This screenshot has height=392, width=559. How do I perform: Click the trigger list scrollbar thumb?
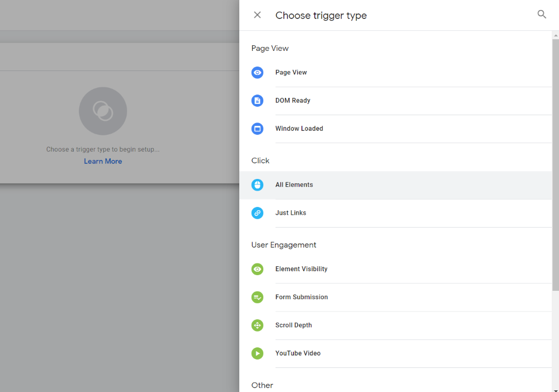[556, 165]
